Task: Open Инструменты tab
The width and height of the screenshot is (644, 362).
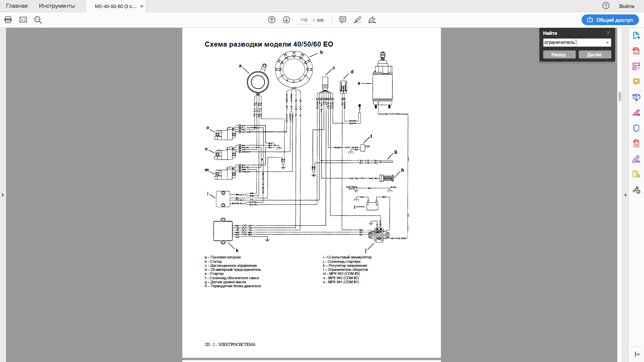Action: click(57, 6)
